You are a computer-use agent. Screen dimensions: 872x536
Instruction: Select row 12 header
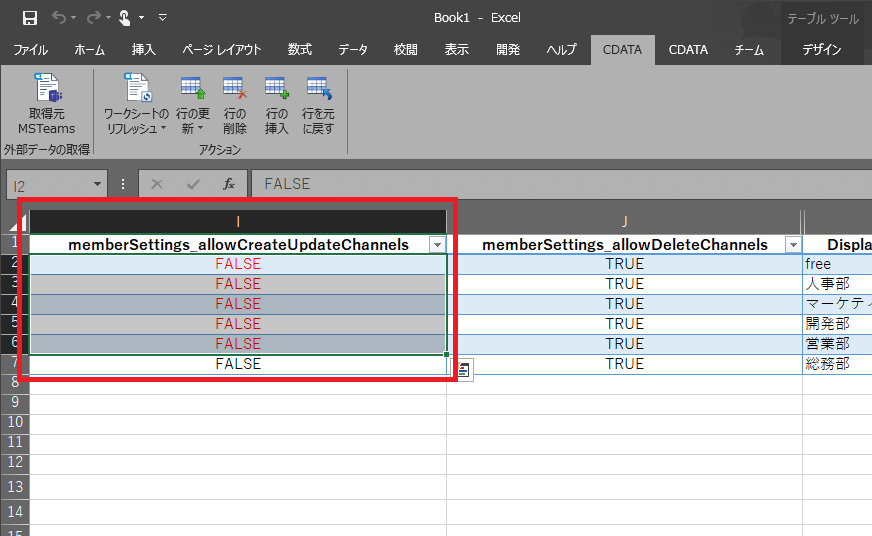[15, 463]
